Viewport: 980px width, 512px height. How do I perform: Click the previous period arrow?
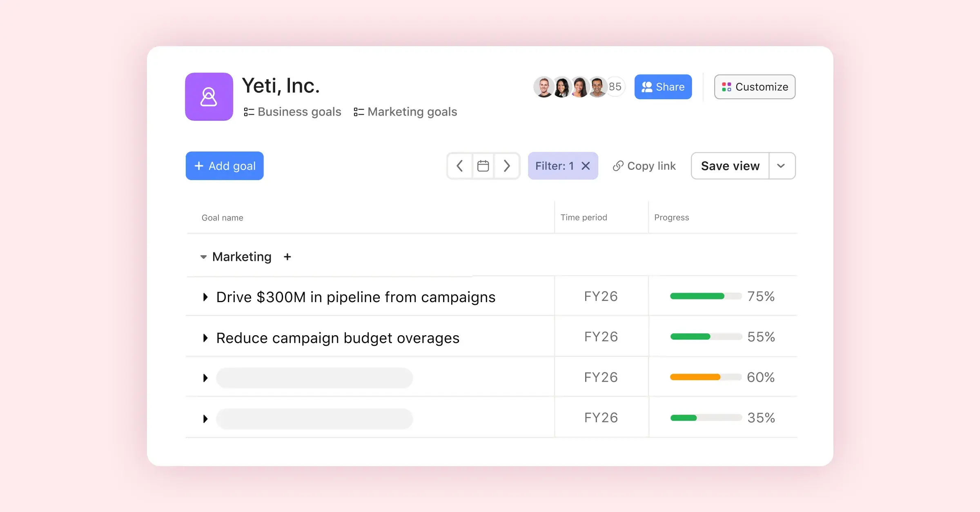(459, 166)
